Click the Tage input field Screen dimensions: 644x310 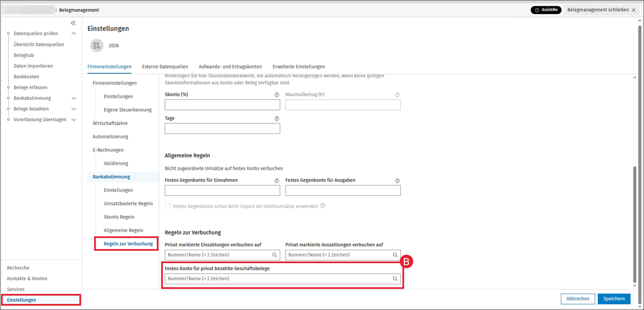(x=222, y=129)
